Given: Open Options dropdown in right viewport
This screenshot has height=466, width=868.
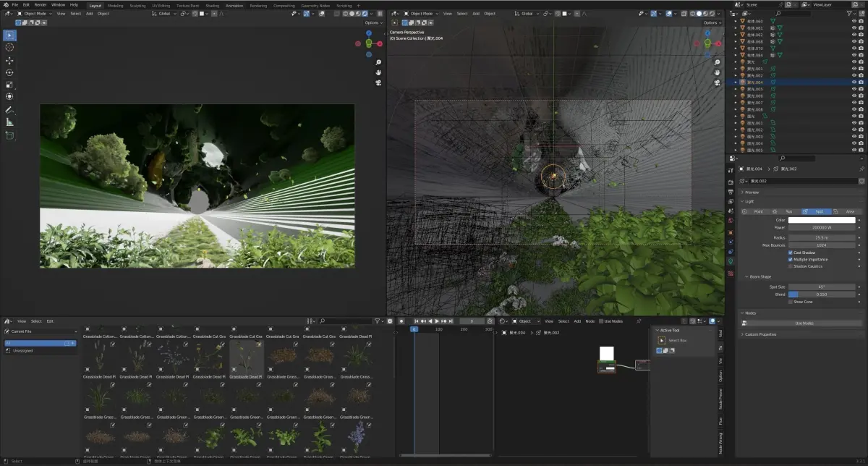Looking at the screenshot, I should click(x=712, y=22).
